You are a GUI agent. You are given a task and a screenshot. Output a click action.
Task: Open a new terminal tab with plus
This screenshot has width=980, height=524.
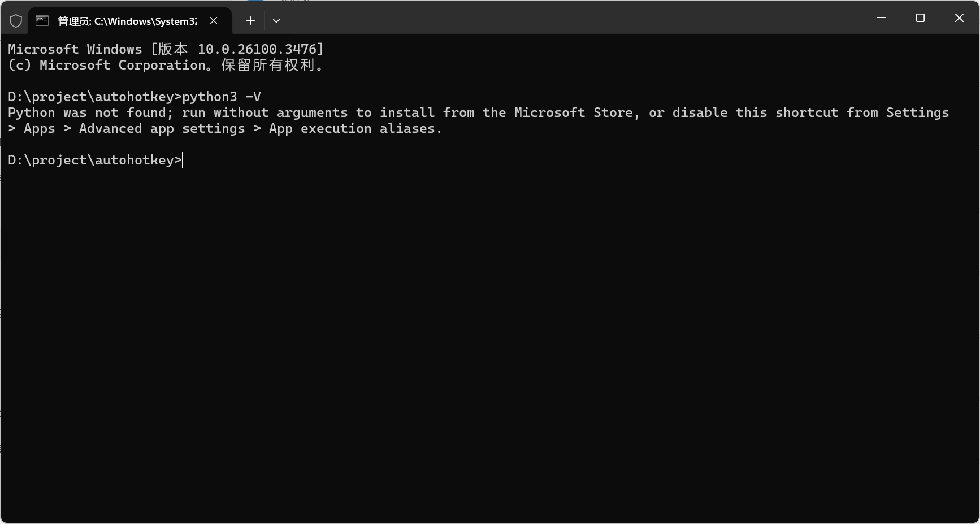pyautogui.click(x=250, y=21)
